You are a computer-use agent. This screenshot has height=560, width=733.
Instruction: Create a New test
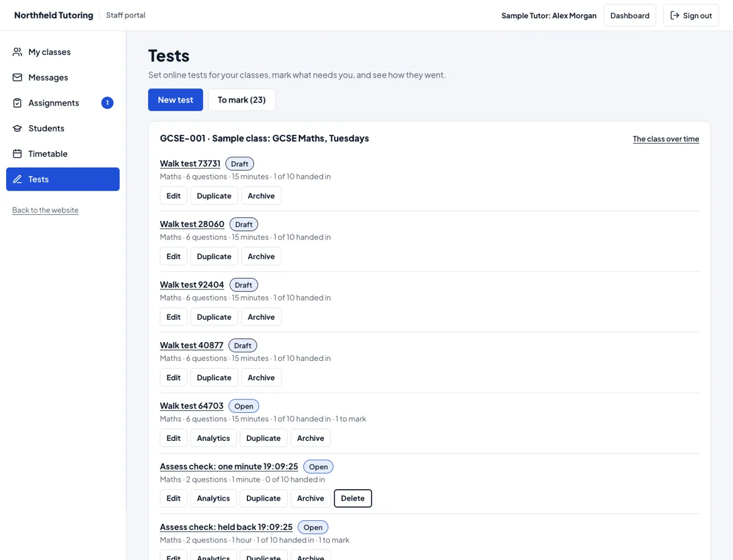pos(175,100)
